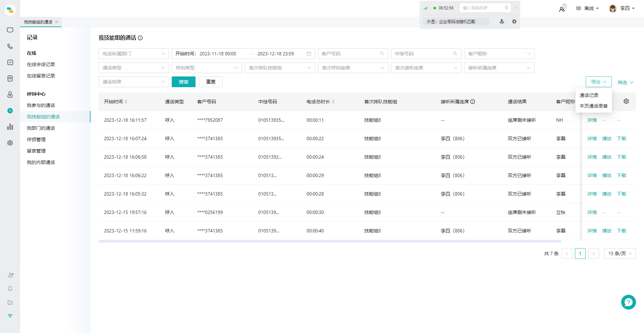
Task: Open 我的内部通话 menu item
Action: 41,162
